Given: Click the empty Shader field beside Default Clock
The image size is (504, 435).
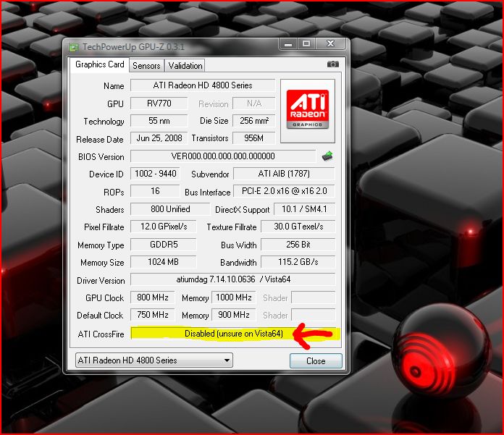Looking at the screenshot, I should click(313, 315).
